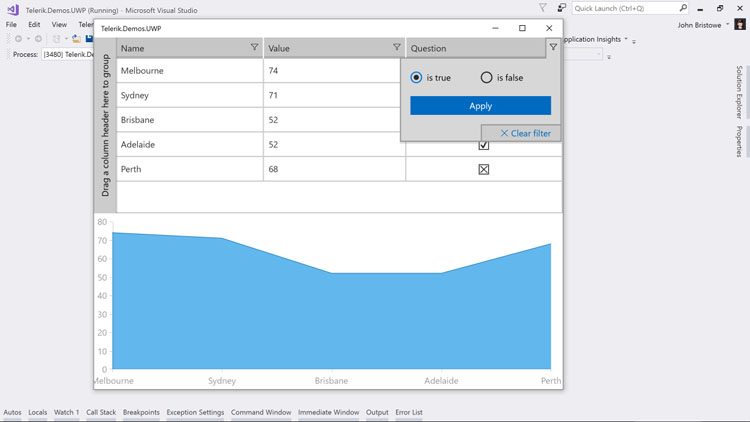Click the Sydney label on chart axis

(x=222, y=381)
